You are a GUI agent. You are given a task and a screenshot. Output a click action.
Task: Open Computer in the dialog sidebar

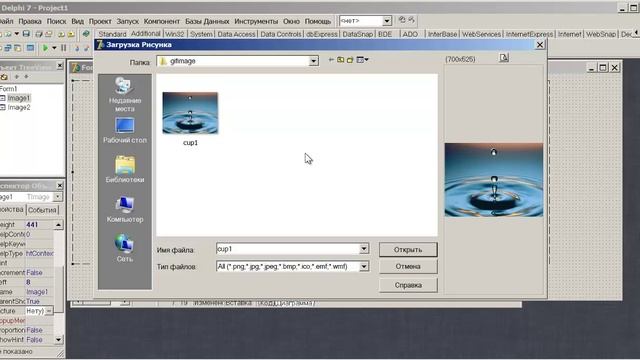[124, 209]
